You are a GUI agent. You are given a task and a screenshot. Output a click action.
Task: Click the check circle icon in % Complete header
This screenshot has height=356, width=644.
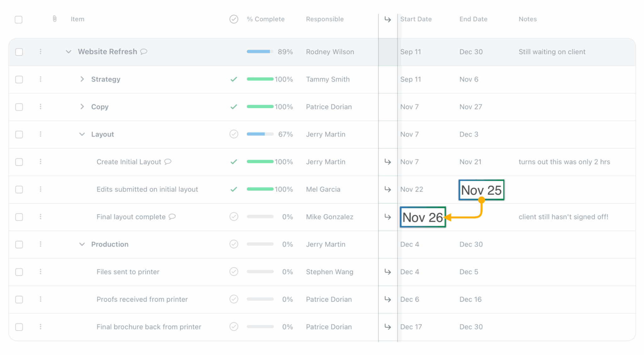[x=234, y=19]
